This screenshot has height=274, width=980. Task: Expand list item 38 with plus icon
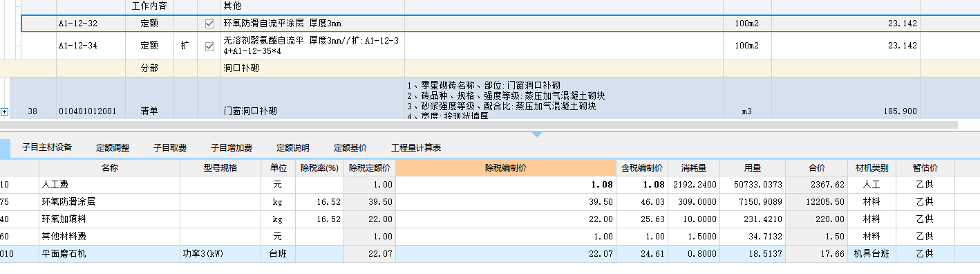coord(5,111)
